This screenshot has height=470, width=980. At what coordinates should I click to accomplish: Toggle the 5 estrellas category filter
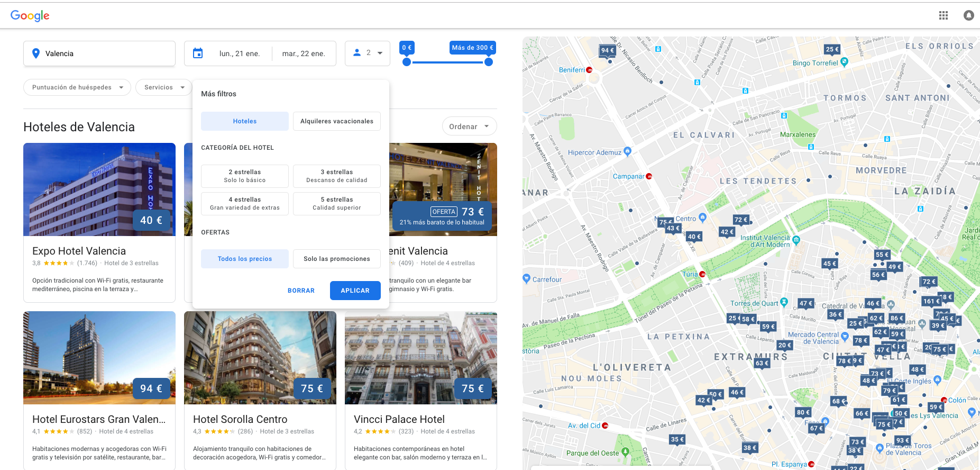pos(336,203)
